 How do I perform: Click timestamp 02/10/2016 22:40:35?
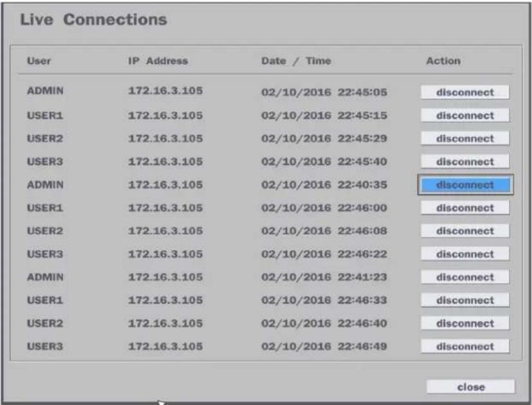[x=324, y=185]
